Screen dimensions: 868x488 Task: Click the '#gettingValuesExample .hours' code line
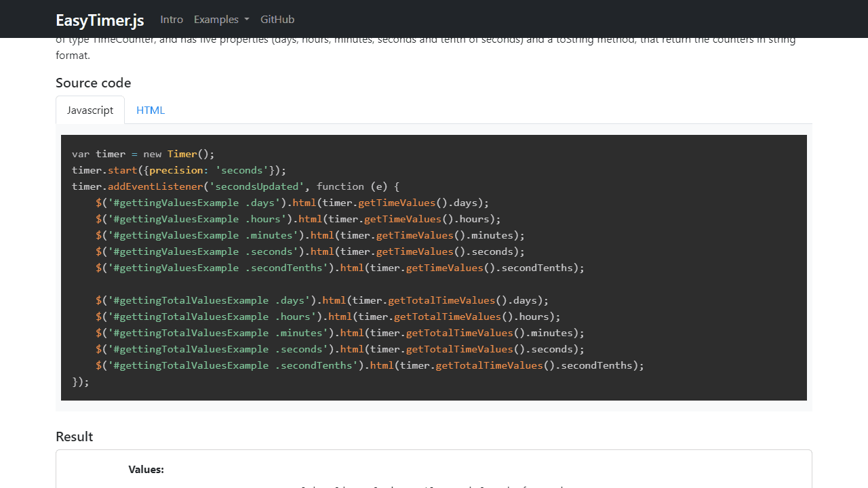[x=298, y=219]
